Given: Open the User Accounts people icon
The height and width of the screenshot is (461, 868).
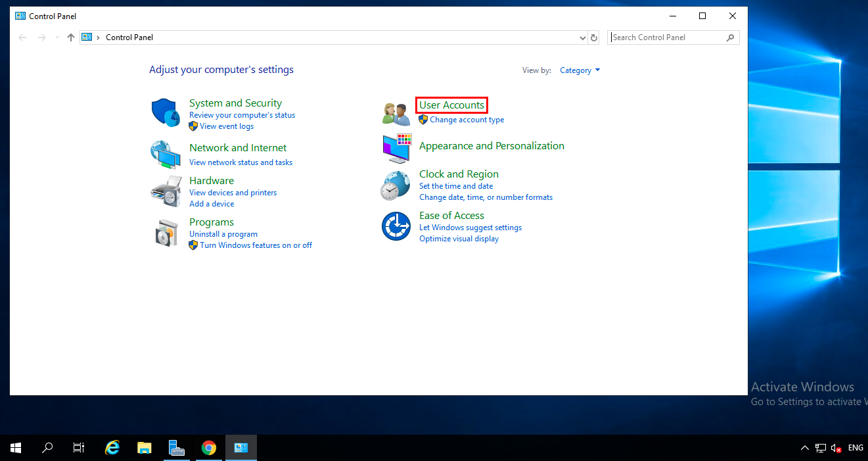Looking at the screenshot, I should (x=396, y=113).
